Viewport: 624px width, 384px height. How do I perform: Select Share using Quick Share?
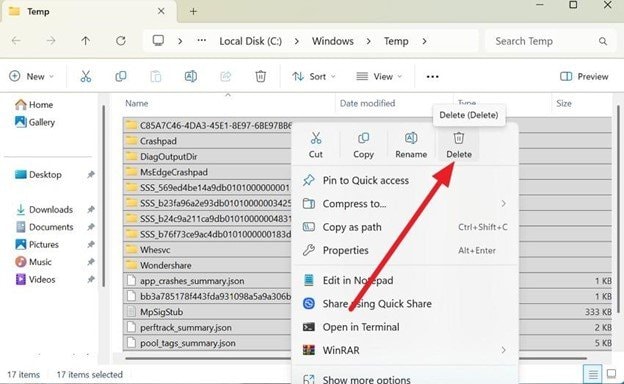pos(405,304)
